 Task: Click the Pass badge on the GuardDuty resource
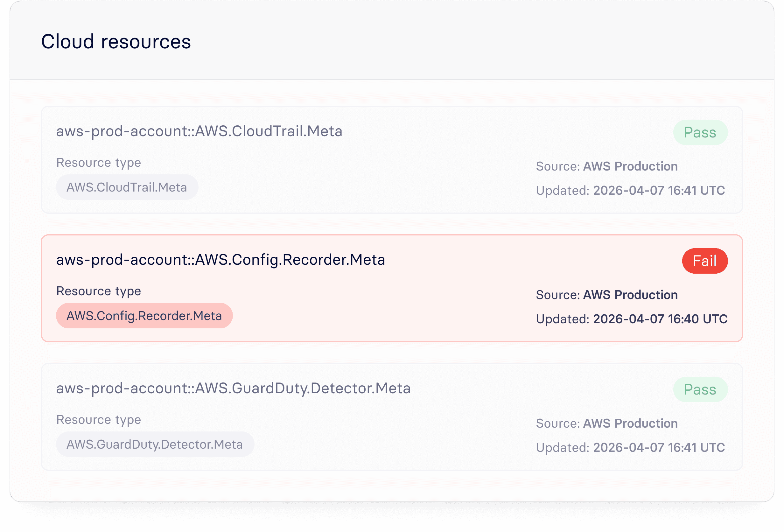tap(700, 389)
